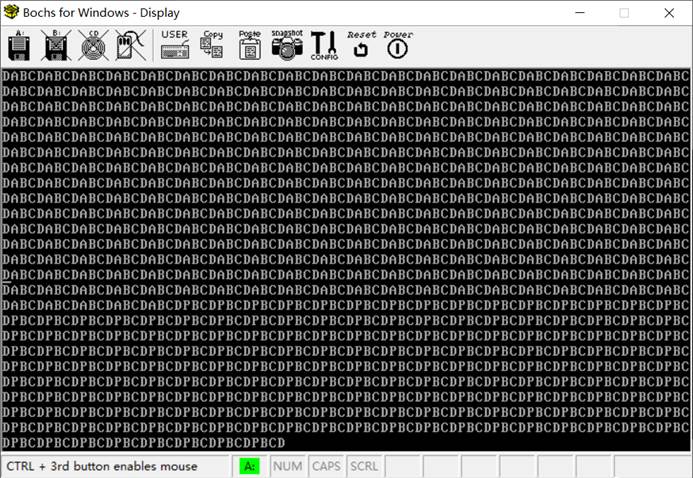Image resolution: width=693 pixels, height=478 pixels.
Task: Toggle the mouse capture icon in toolbar
Action: tap(130, 45)
